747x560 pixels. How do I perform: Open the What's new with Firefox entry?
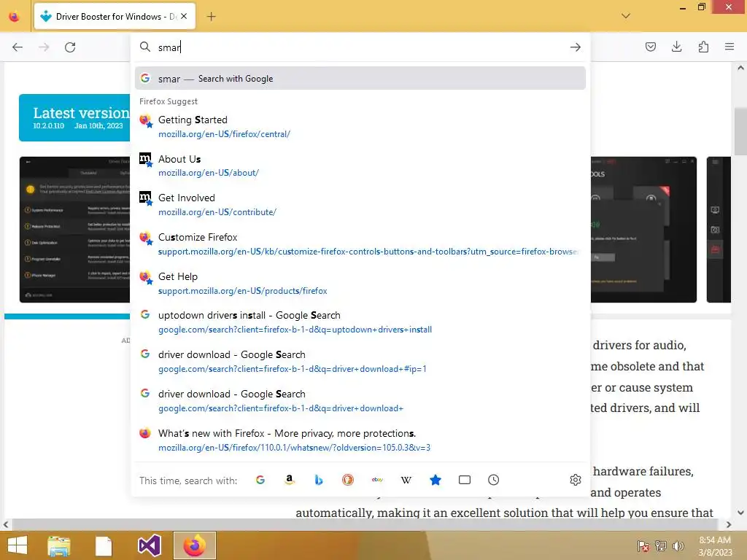pyautogui.click(x=360, y=440)
